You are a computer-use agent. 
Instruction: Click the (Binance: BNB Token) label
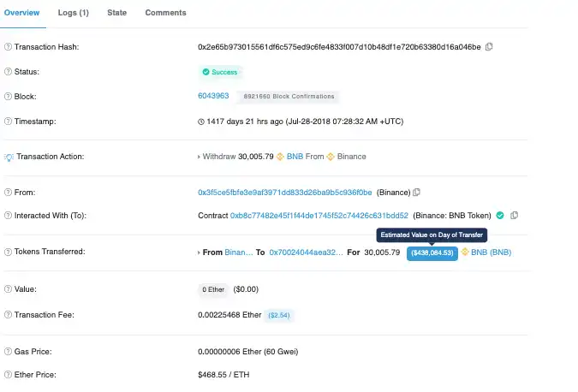point(452,216)
